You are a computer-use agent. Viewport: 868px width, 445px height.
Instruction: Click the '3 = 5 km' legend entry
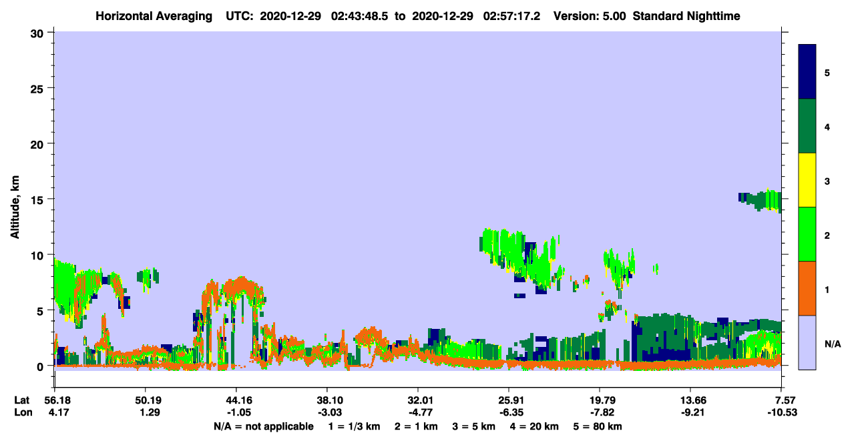474,426
